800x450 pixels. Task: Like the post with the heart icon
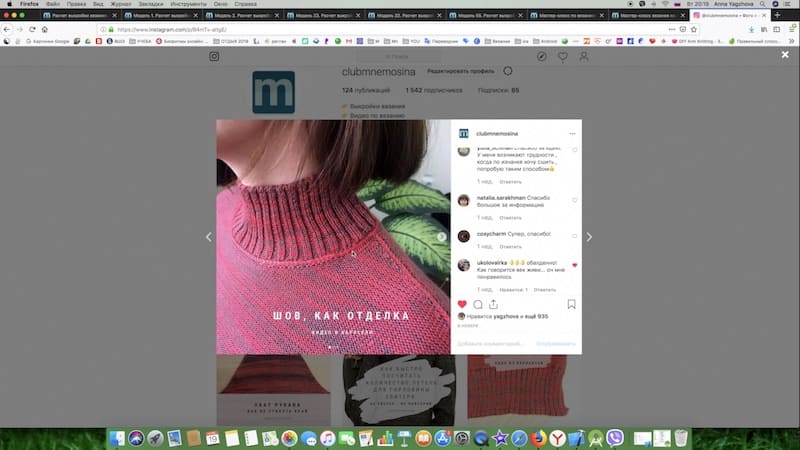pyautogui.click(x=462, y=304)
